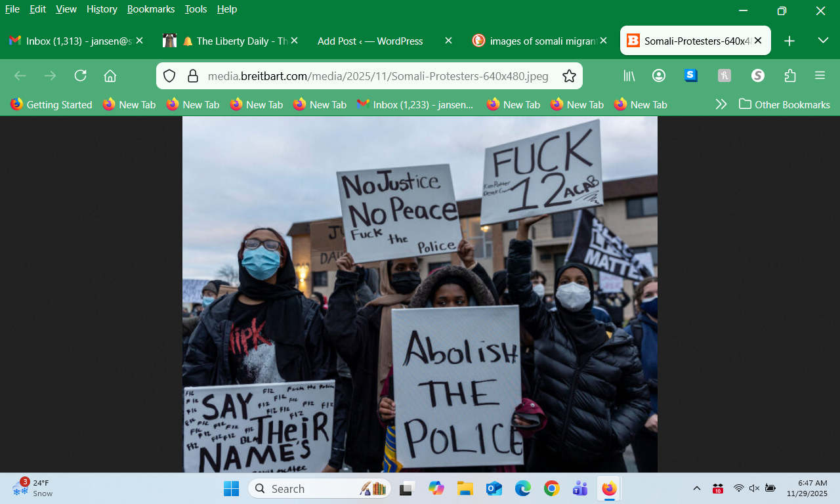
Task: Show more bookmarks with the chevron
Action: (x=721, y=104)
